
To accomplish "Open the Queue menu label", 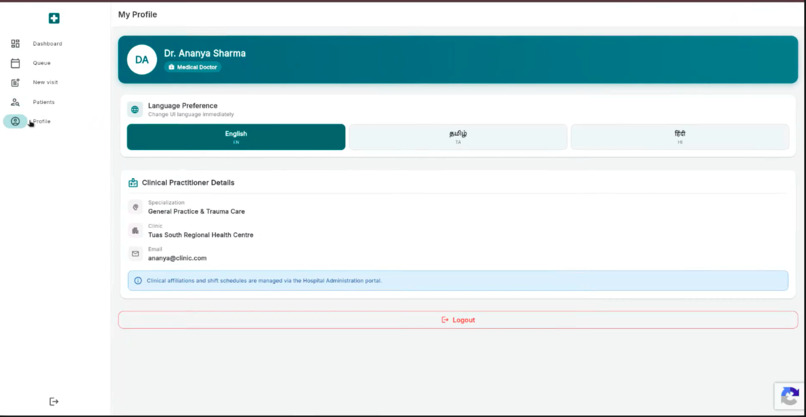I will pyautogui.click(x=42, y=63).
